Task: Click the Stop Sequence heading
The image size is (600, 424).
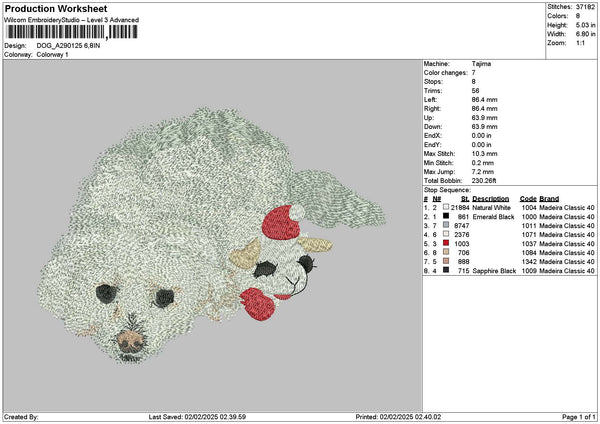Action: [x=447, y=190]
